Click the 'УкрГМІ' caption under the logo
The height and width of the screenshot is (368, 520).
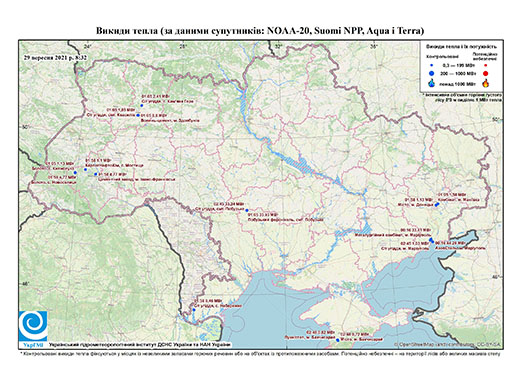pyautogui.click(x=32, y=345)
